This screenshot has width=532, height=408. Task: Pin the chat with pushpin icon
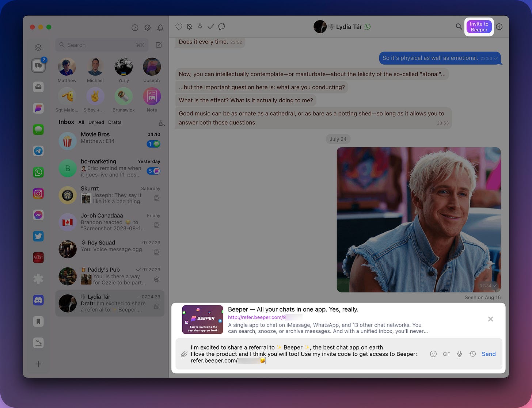pos(200,27)
